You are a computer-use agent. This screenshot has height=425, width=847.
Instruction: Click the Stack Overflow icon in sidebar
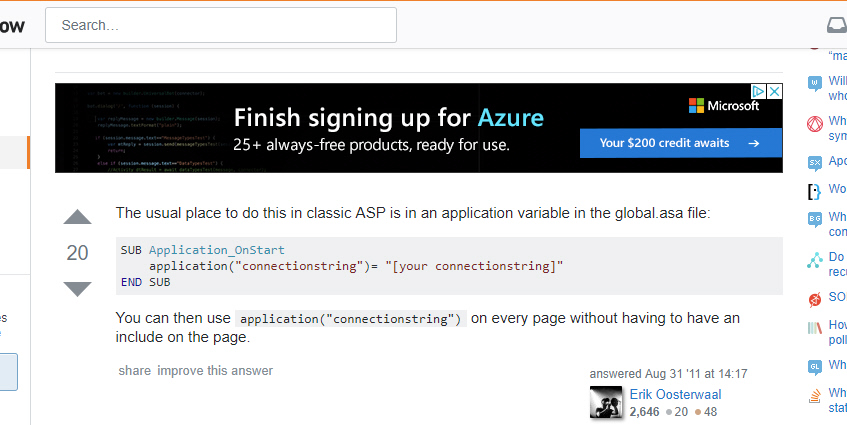coord(814,393)
